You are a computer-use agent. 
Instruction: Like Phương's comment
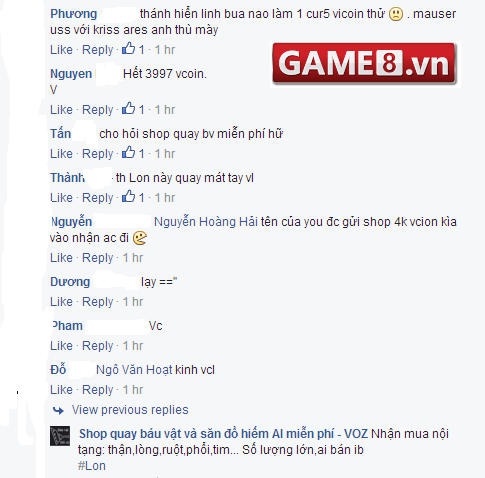coord(61,50)
